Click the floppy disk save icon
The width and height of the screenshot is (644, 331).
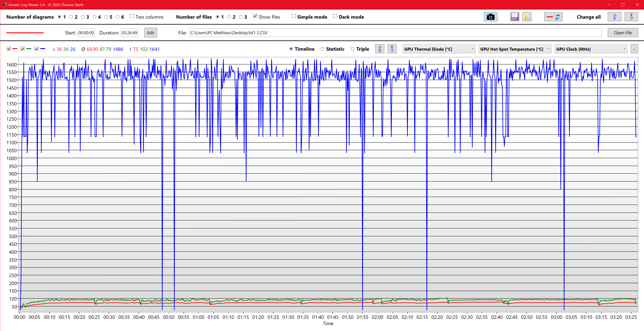(515, 17)
